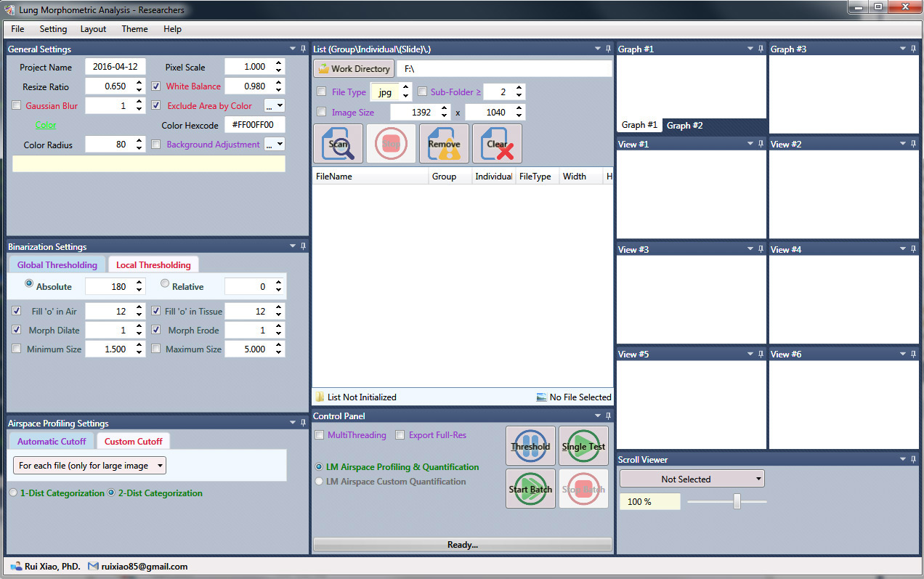Open the Exclude Area by Color dropdown
The image size is (924, 579).
(275, 106)
